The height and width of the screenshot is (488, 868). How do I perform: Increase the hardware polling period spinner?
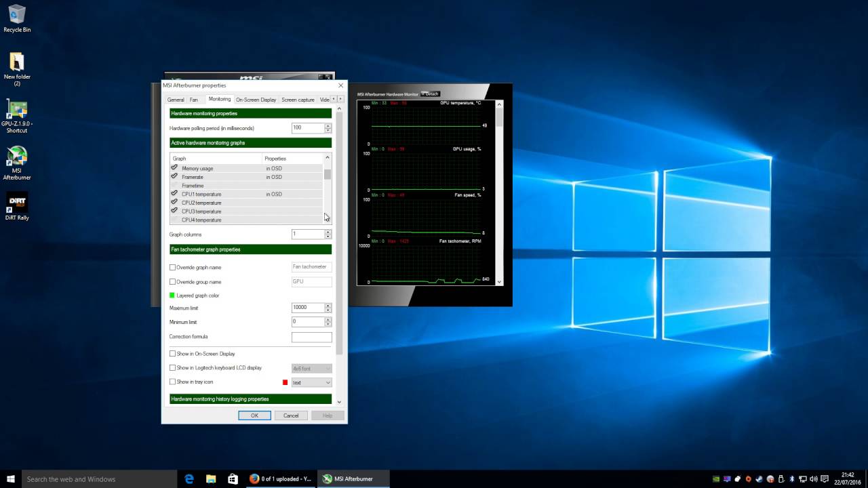click(x=328, y=125)
